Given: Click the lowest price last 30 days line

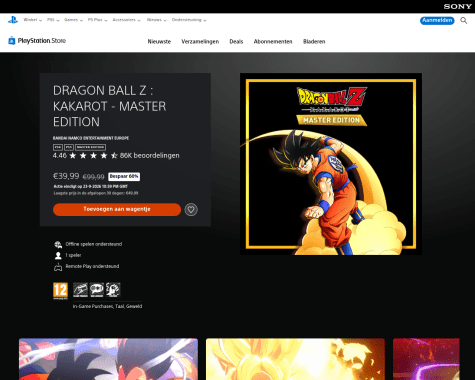Looking at the screenshot, I should click(96, 193).
